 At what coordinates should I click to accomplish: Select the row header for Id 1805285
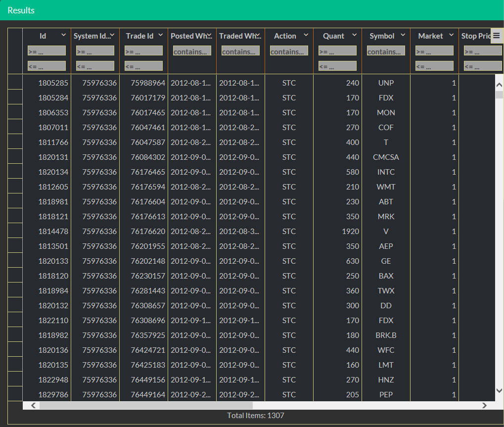(x=15, y=83)
